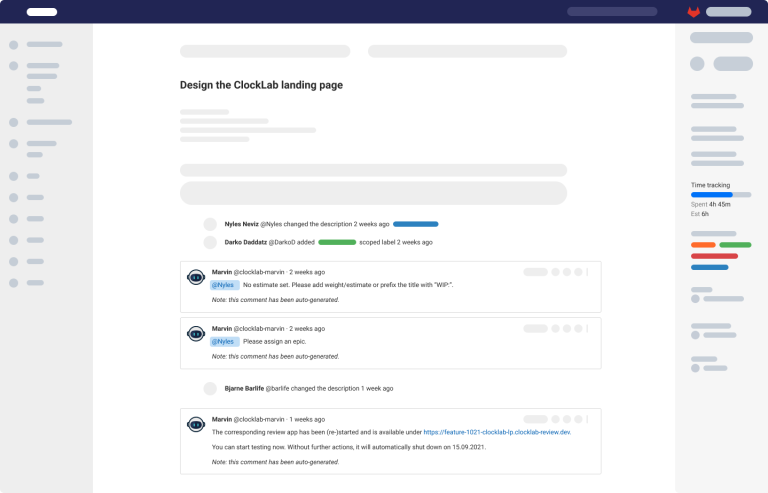Click the @Nyles mention in the epic comment

pyautogui.click(x=224, y=342)
